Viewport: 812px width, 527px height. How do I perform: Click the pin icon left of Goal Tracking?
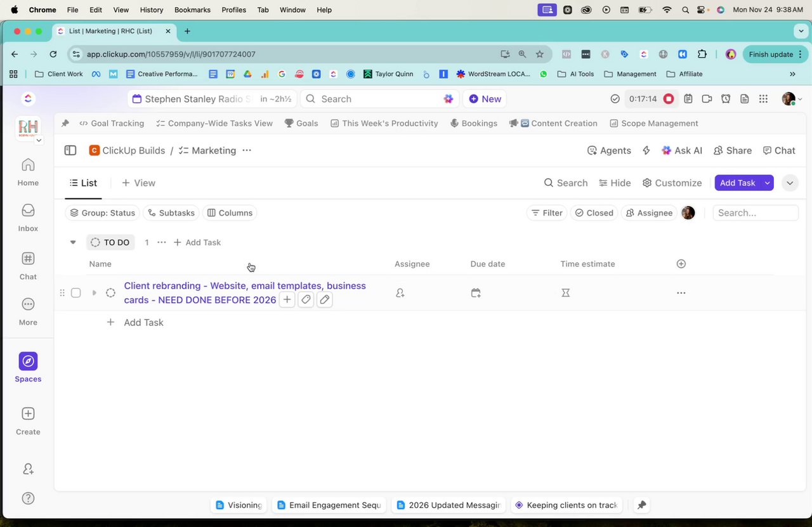click(x=65, y=123)
